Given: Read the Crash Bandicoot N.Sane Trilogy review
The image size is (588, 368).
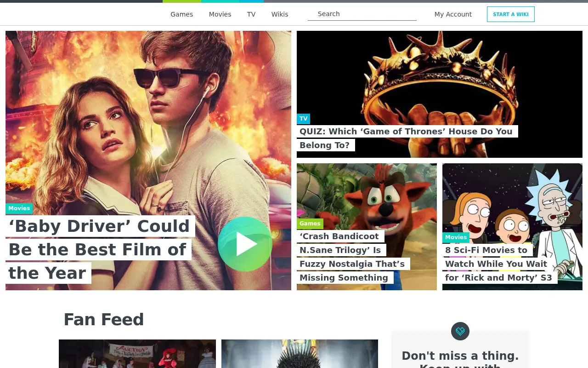Looking at the screenshot, I should (x=353, y=257).
